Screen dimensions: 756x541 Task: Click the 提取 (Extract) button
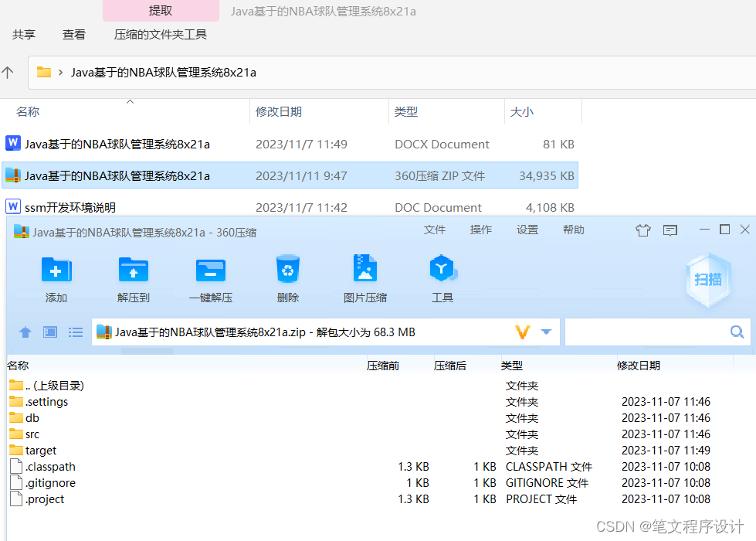160,10
